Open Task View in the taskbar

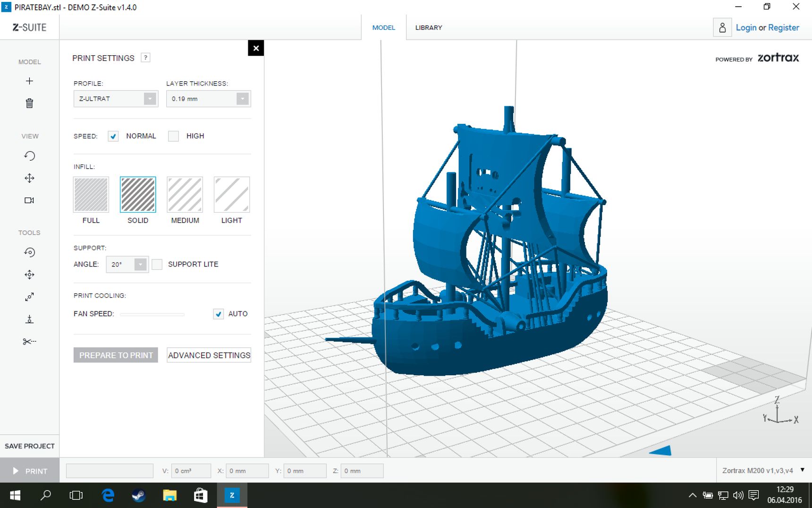coord(76,495)
